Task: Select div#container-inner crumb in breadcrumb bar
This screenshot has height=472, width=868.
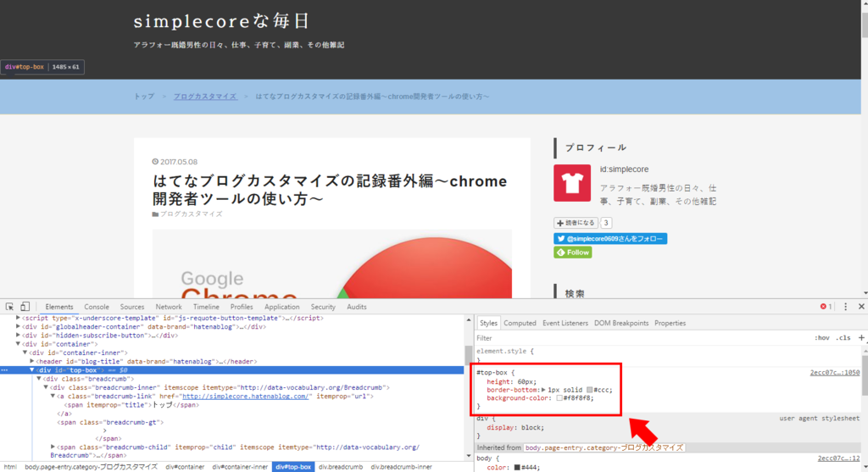Action: pyautogui.click(x=240, y=467)
